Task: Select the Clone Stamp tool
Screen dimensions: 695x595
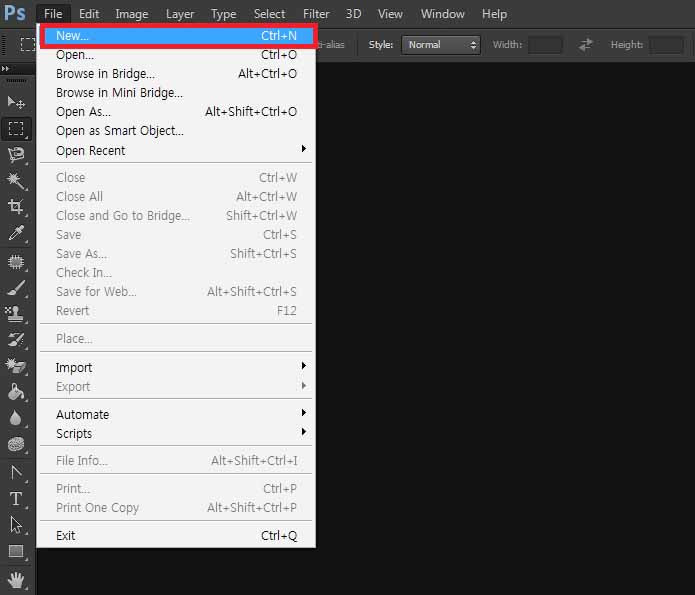Action: (x=16, y=314)
